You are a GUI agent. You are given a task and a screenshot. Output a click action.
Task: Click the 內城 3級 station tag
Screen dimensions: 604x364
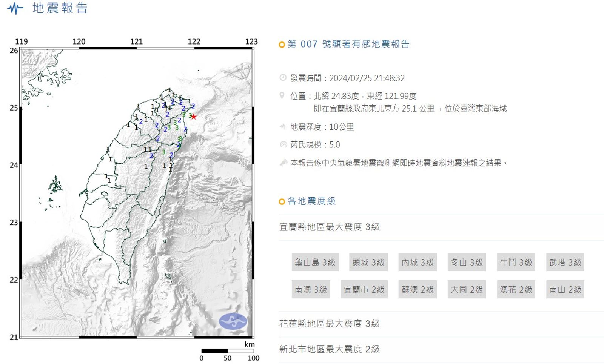(418, 262)
